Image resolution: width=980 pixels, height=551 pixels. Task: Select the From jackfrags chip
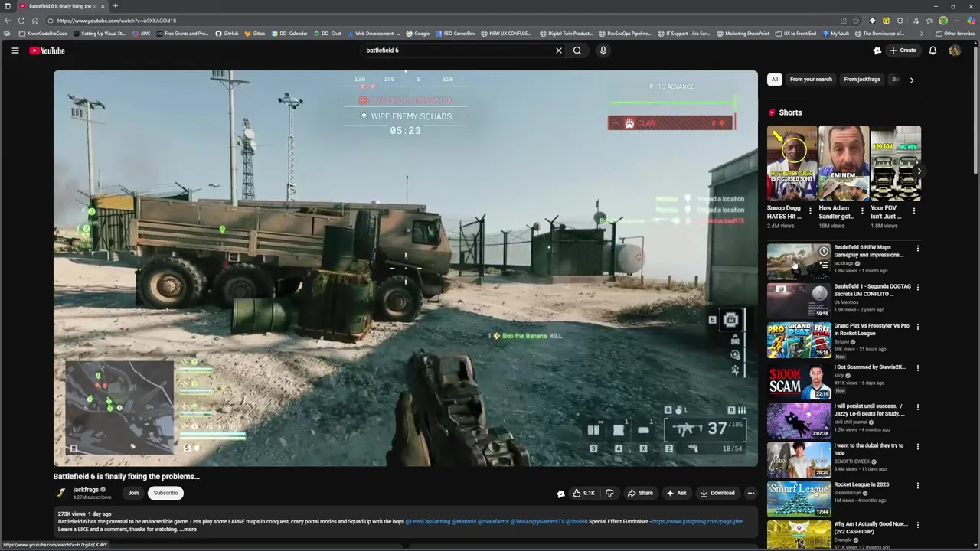(862, 80)
